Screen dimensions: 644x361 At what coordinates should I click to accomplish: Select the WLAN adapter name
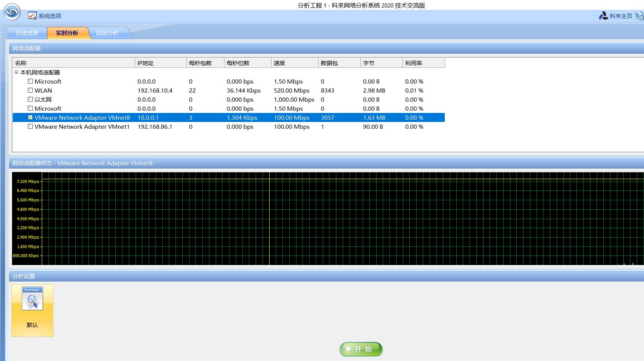point(43,90)
